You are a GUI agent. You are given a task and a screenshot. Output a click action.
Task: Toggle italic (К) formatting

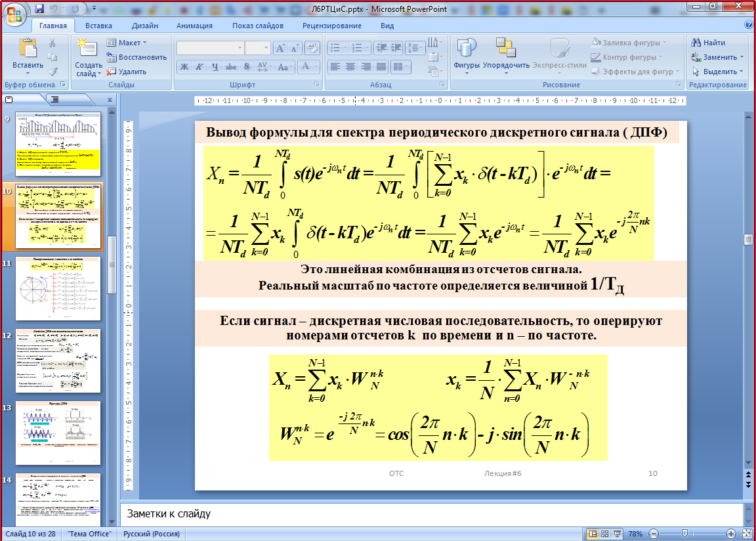pos(199,67)
